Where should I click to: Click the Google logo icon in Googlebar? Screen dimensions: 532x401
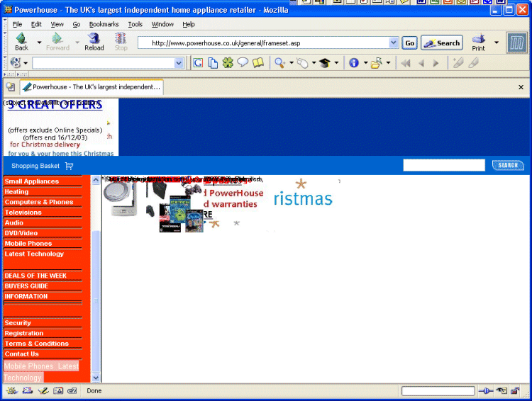pos(16,62)
